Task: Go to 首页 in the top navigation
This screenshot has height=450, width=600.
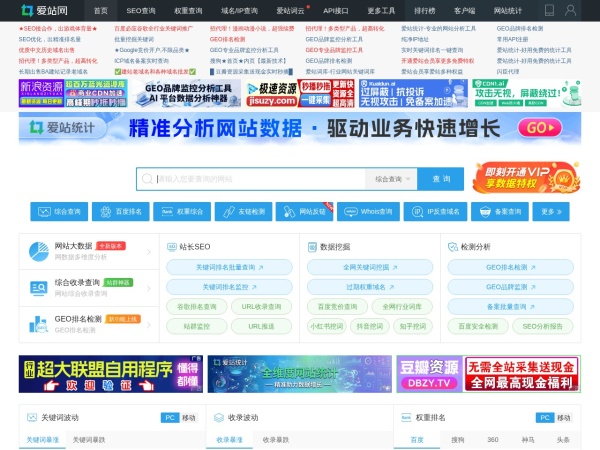Action: tap(101, 11)
